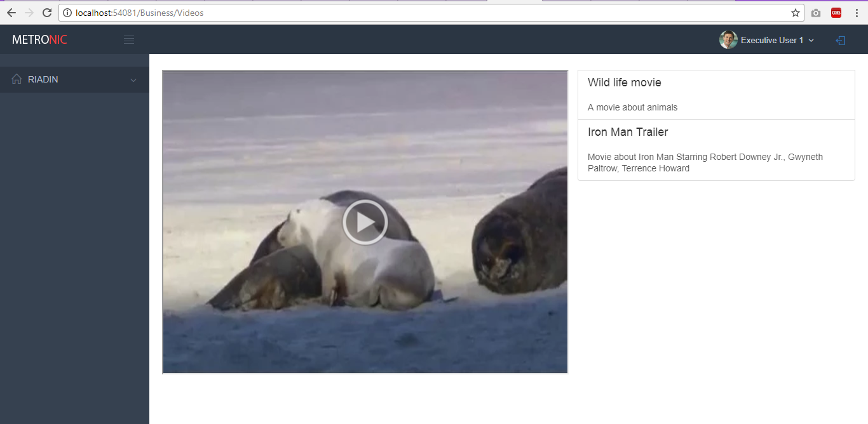868x424 pixels.
Task: Click the blue logout icon
Action: point(841,41)
